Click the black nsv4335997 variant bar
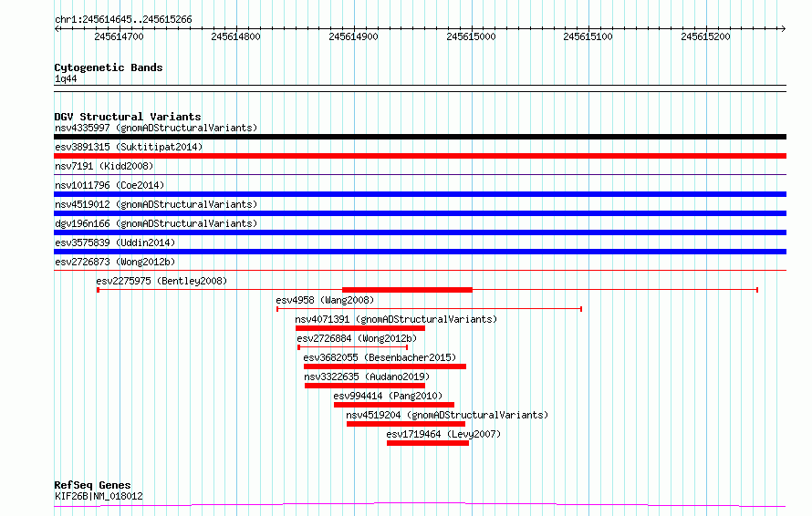The height and width of the screenshot is (516, 812). [420, 137]
